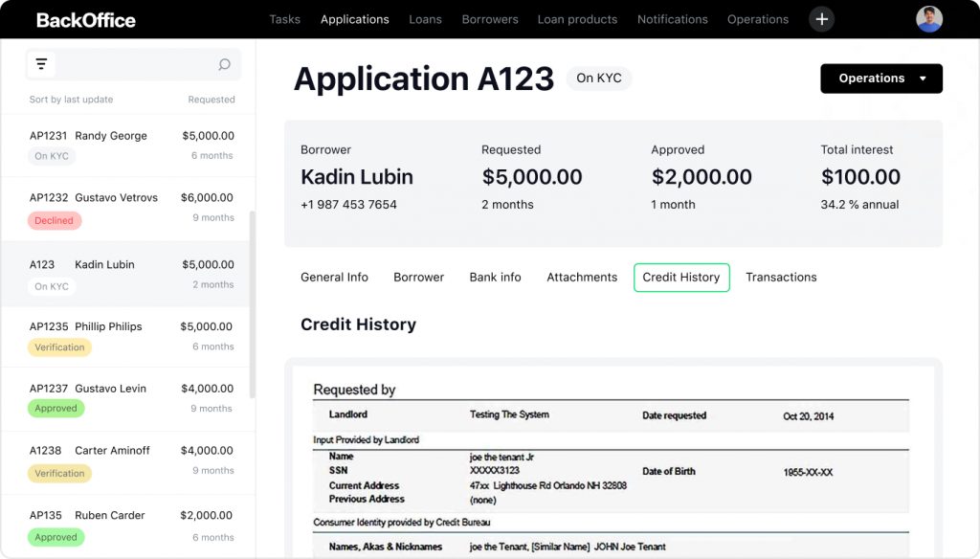Click the BackOffice logo
The width and height of the screenshot is (980, 559).
pyautogui.click(x=85, y=20)
